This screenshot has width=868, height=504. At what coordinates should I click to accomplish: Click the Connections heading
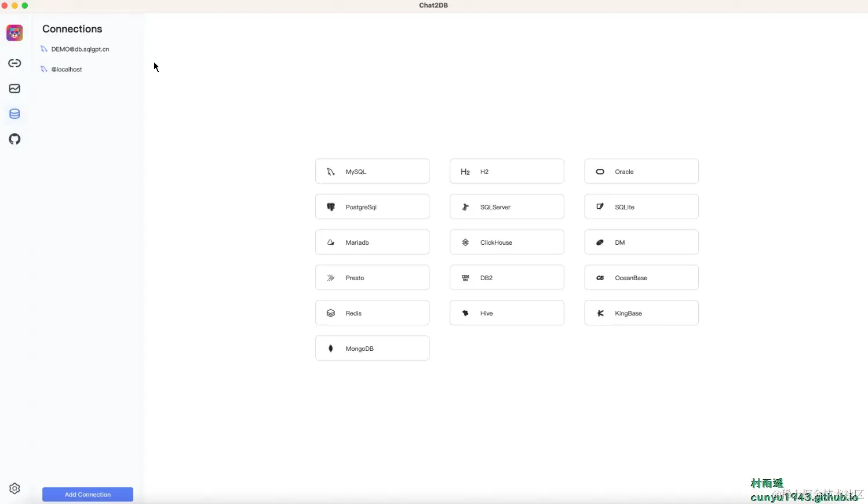pos(72,29)
